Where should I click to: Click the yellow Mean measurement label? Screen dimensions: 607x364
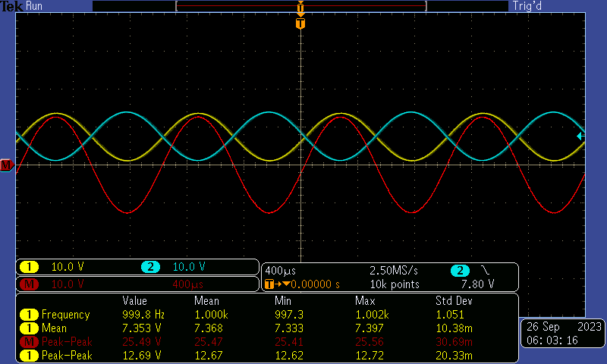point(54,328)
